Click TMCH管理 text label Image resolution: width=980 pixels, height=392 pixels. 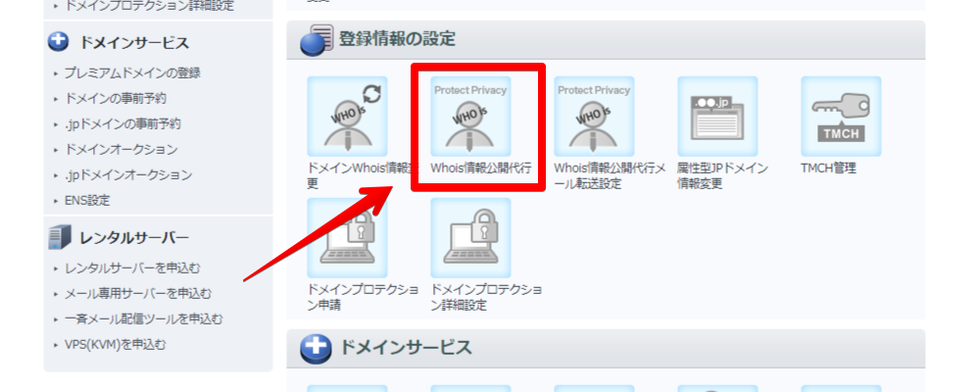[x=828, y=169]
